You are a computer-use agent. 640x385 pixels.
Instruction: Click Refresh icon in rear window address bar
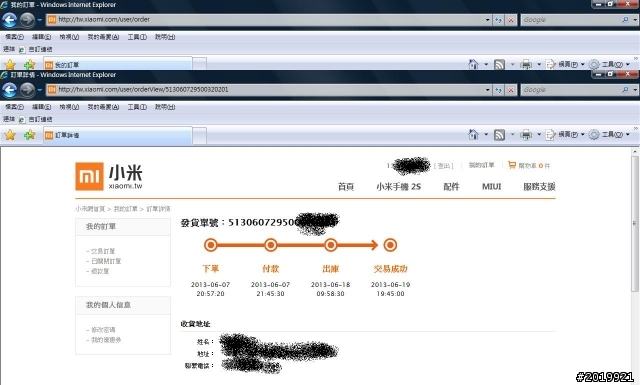pyautogui.click(x=498, y=20)
